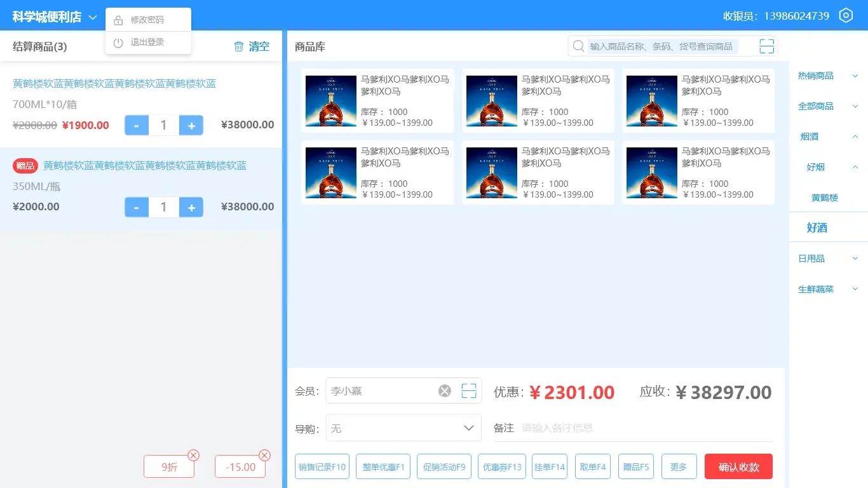This screenshot has width=868, height=488.
Task: Open the settings hexagon icon beside cashier
Action: 846,16
